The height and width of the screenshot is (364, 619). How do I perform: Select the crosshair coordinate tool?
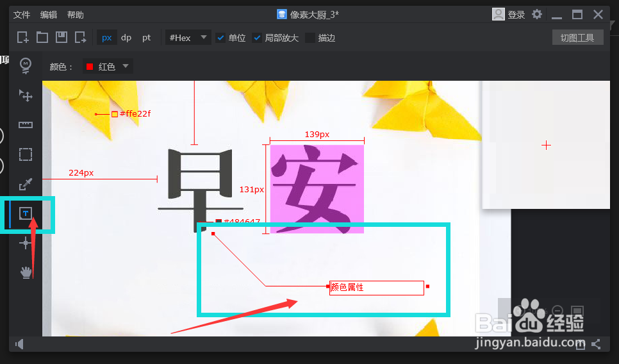point(25,243)
